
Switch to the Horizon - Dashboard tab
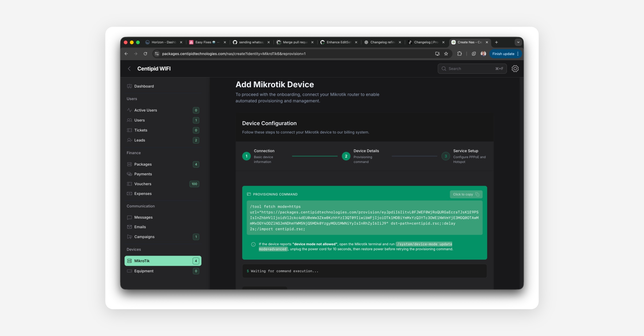(x=163, y=42)
